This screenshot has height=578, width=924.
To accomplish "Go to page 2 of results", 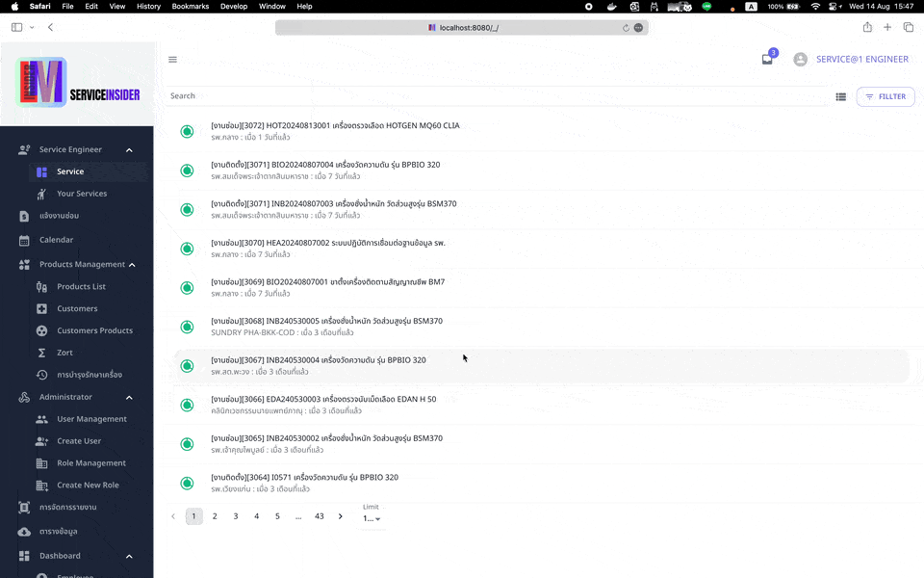I will click(x=215, y=516).
